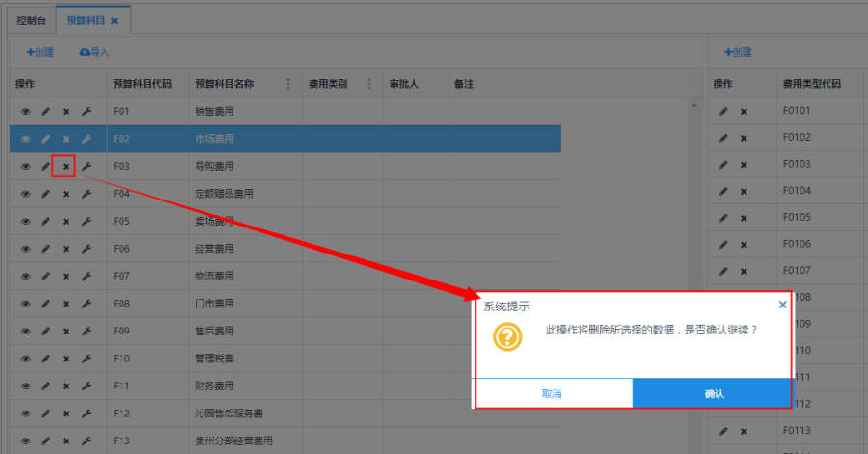Click the edit pencil for row F12
The height and width of the screenshot is (454, 868).
click(45, 414)
